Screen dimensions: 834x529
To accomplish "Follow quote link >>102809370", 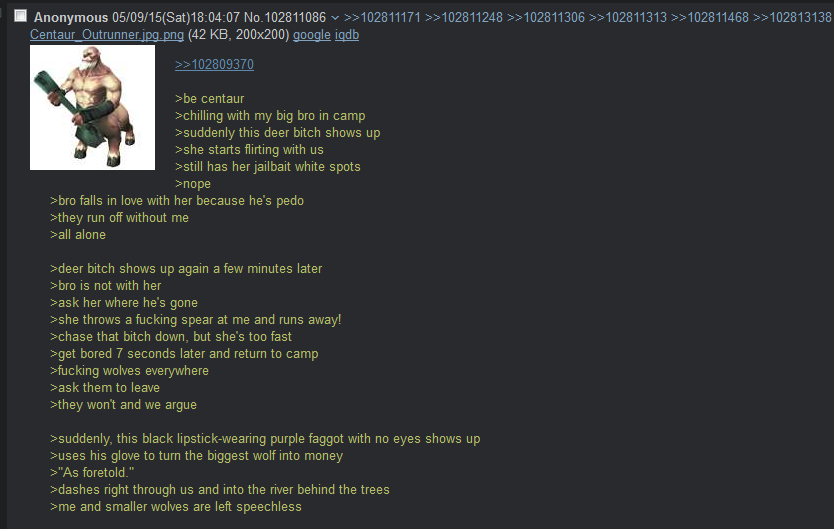I will pos(214,64).
